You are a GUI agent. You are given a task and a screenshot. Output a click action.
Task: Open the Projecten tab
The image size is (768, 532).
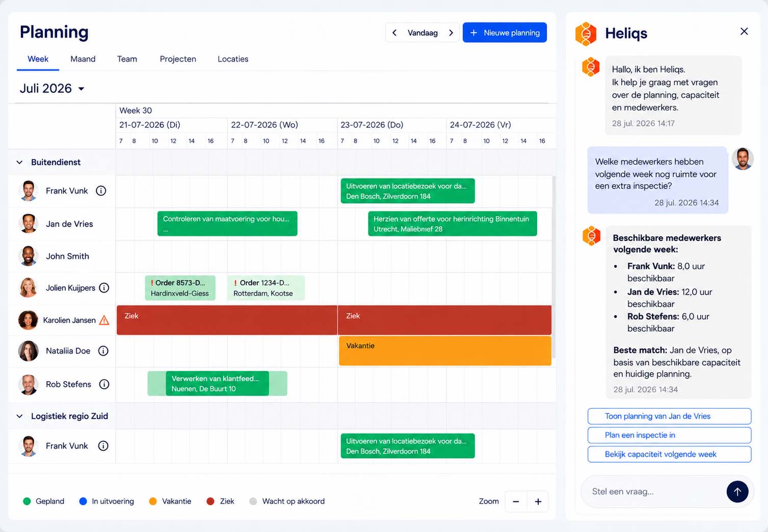(x=178, y=59)
